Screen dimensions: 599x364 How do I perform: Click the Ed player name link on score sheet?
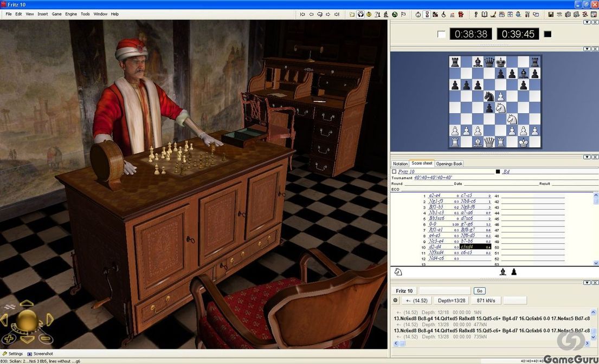point(506,172)
